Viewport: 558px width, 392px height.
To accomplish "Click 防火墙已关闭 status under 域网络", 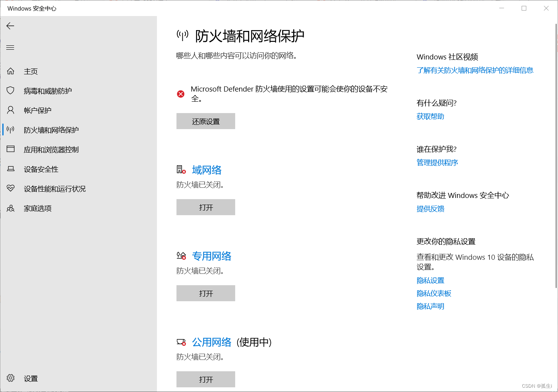I will point(200,185).
